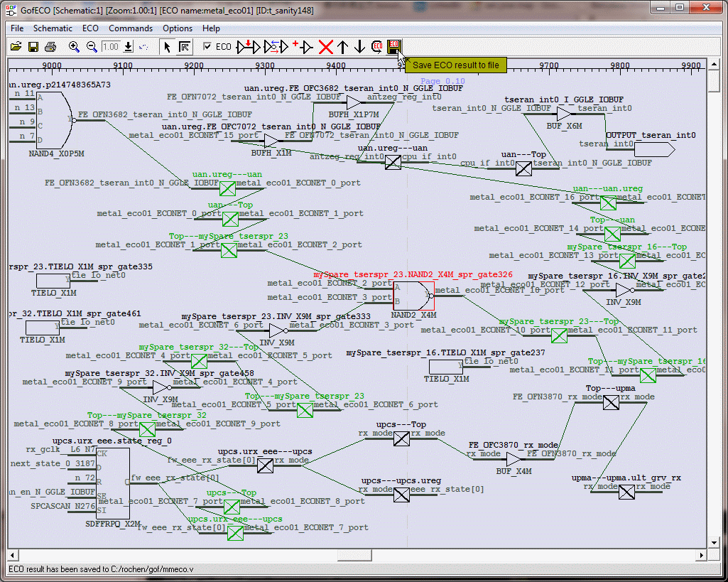
Task: Open the Commands menu
Action: tap(130, 28)
